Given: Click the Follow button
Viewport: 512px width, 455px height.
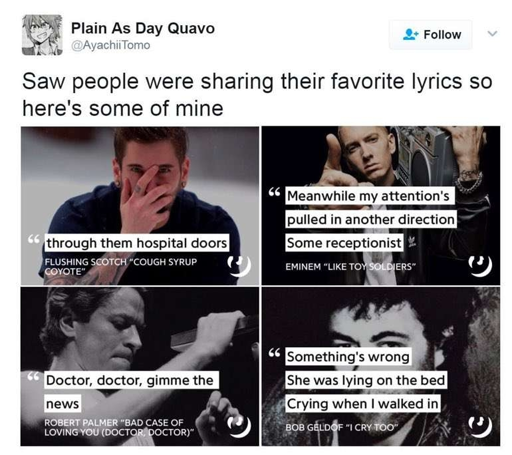Looking at the screenshot, I should 431,35.
